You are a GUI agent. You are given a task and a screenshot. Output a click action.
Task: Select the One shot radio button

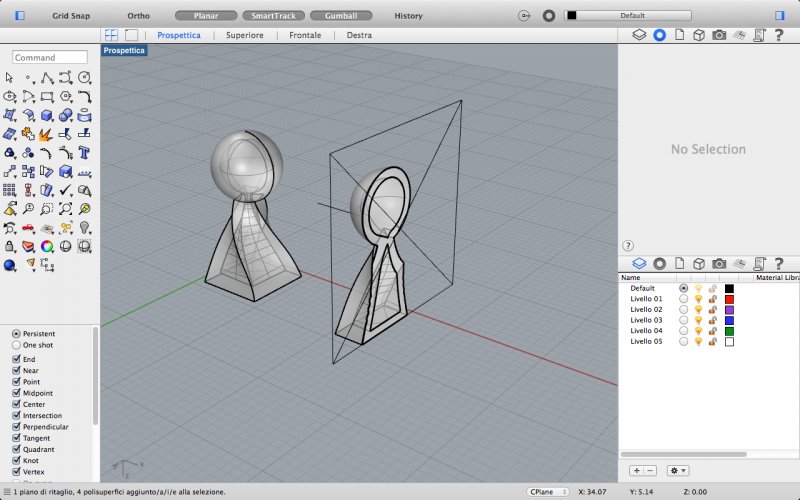click(x=16, y=344)
